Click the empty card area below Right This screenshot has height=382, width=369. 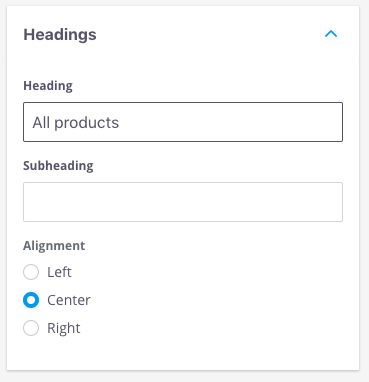(x=183, y=353)
